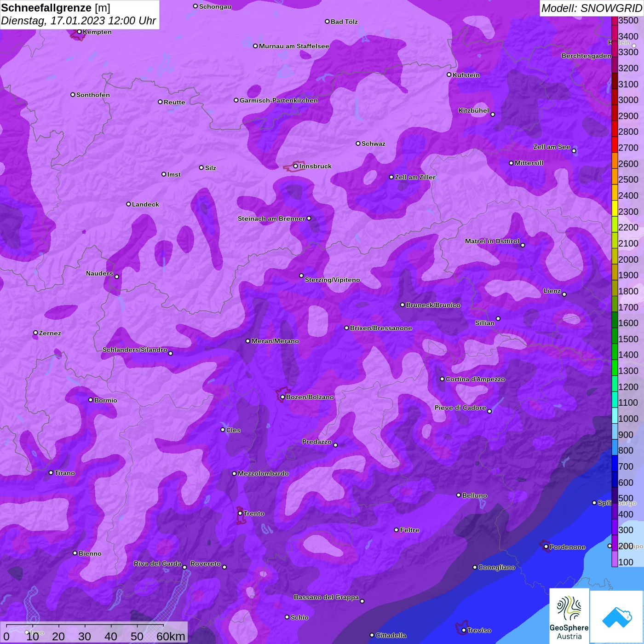Select the Berchtesgaden label

(x=586, y=56)
